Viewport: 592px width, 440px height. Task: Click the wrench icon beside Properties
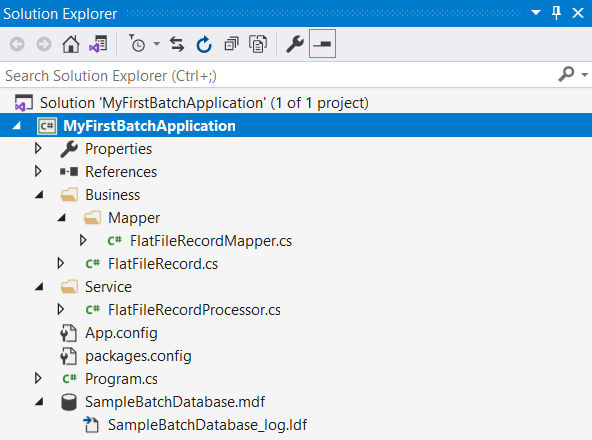point(69,149)
